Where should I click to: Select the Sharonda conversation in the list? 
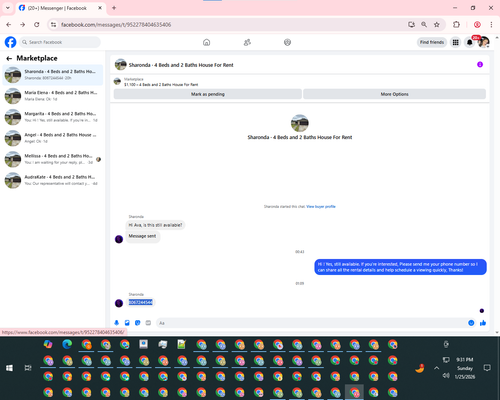(53, 75)
